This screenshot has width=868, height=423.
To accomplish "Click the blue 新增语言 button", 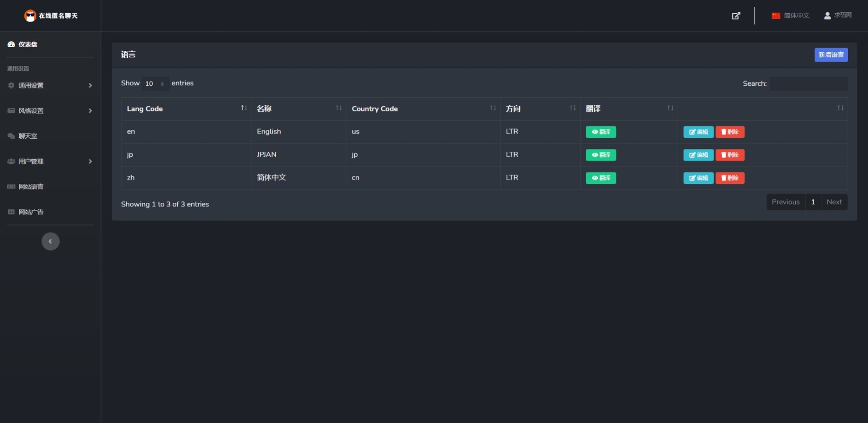I will click(x=831, y=55).
